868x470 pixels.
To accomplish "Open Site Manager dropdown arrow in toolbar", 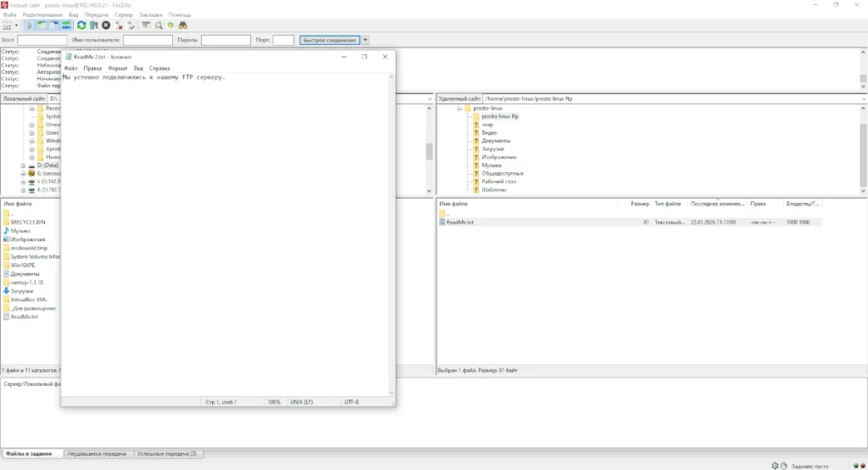I will click(16, 25).
